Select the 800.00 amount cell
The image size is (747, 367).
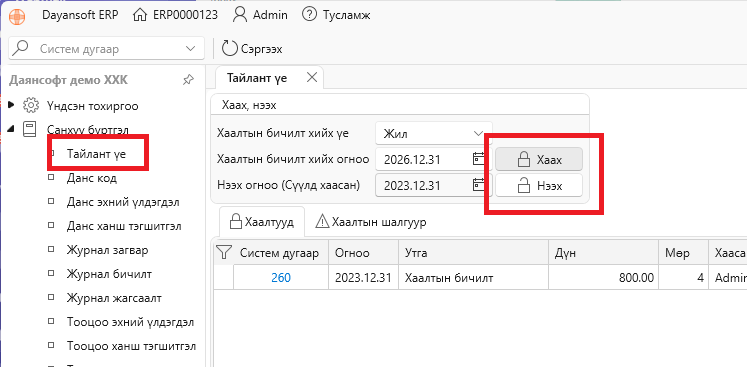tap(604, 277)
